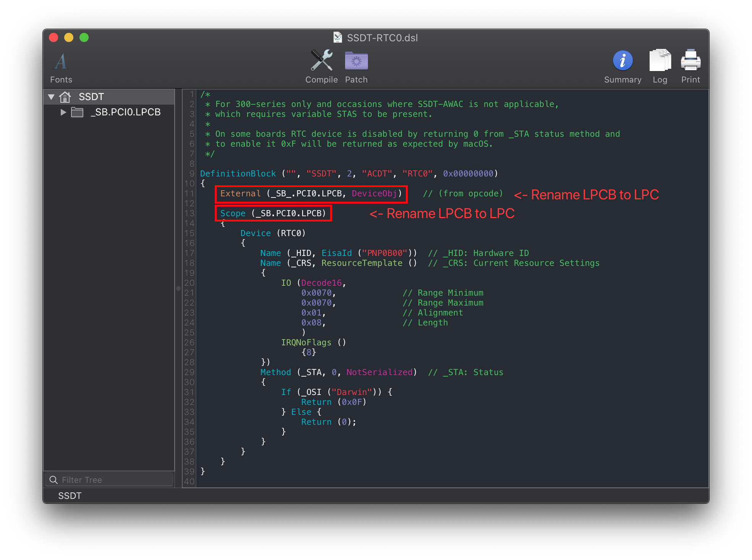Screen dimensions: 752x560
Task: Click the SSDT home icon in tree
Action: [65, 97]
